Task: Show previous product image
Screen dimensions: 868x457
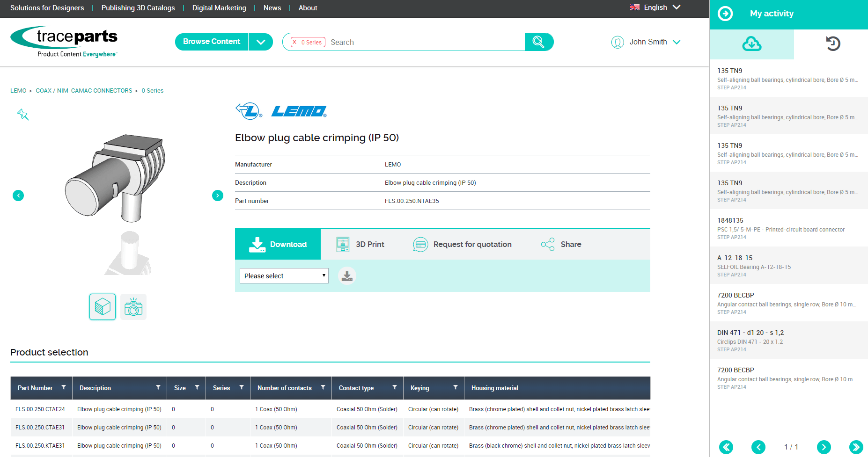Action: (18, 196)
